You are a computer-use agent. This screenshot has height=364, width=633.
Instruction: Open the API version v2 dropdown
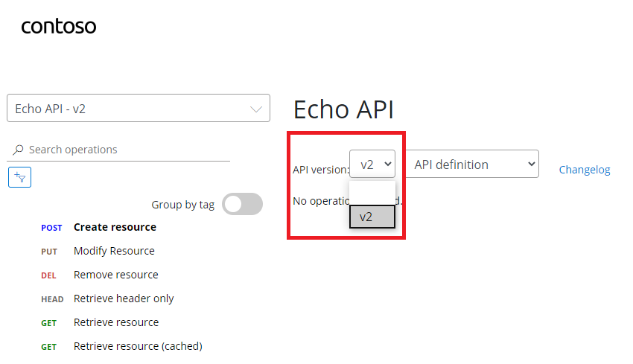coord(372,164)
